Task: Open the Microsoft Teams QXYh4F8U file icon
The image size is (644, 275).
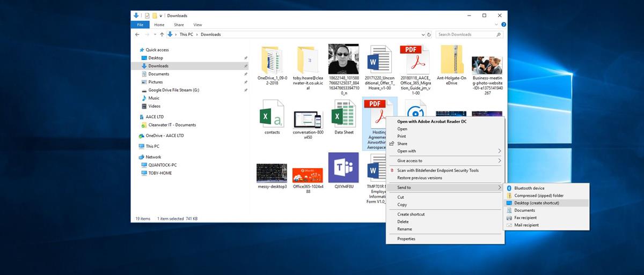Action: [343, 167]
